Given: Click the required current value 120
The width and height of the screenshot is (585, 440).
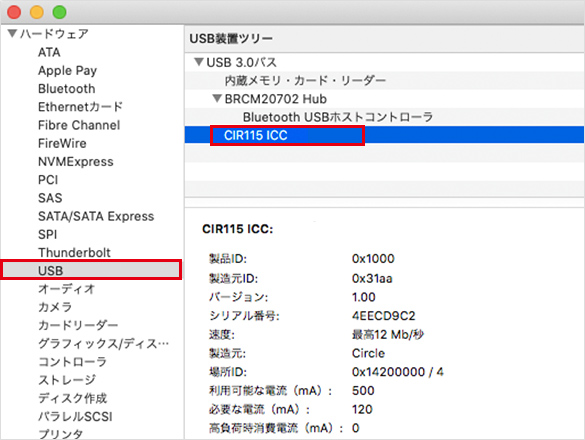Looking at the screenshot, I should [362, 409].
